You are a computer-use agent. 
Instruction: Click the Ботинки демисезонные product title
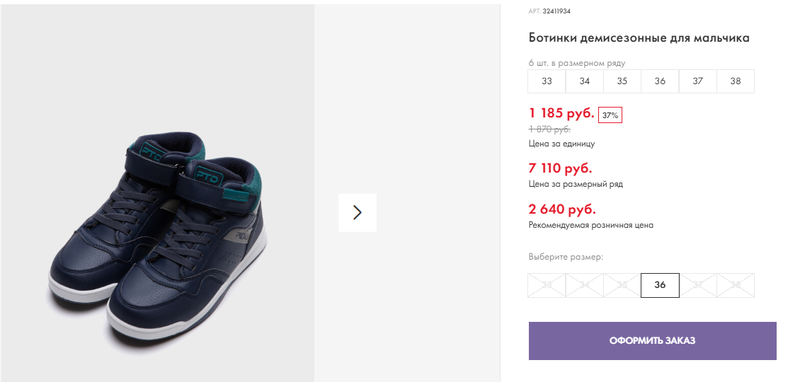click(x=639, y=38)
